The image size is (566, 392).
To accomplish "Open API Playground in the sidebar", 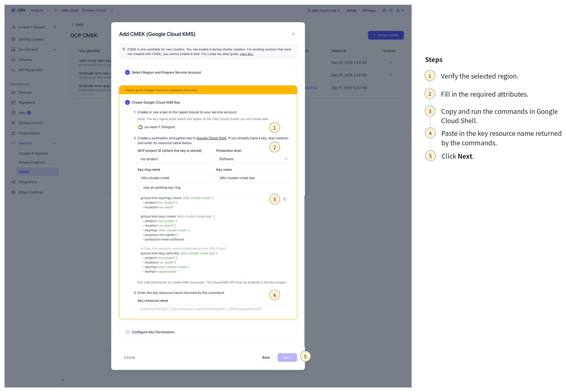I will coord(30,70).
